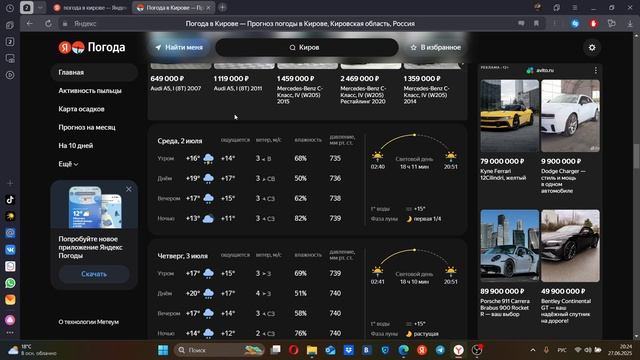Open File Explorer from the taskbar
This screenshot has height=360, width=640.
coord(312,350)
